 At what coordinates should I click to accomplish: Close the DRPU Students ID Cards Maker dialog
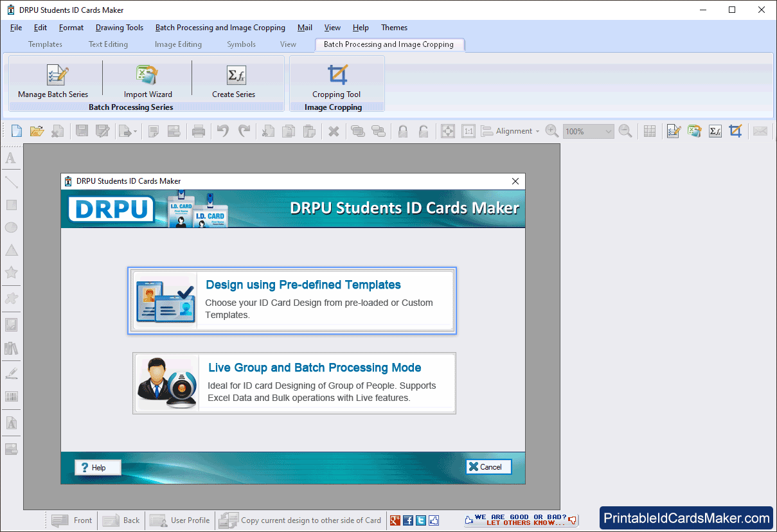point(515,181)
